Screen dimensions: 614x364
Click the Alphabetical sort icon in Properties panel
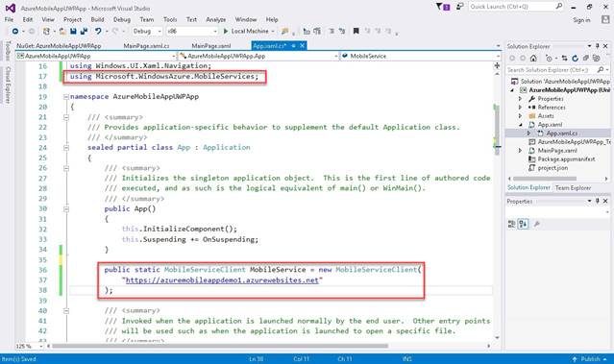click(x=523, y=224)
